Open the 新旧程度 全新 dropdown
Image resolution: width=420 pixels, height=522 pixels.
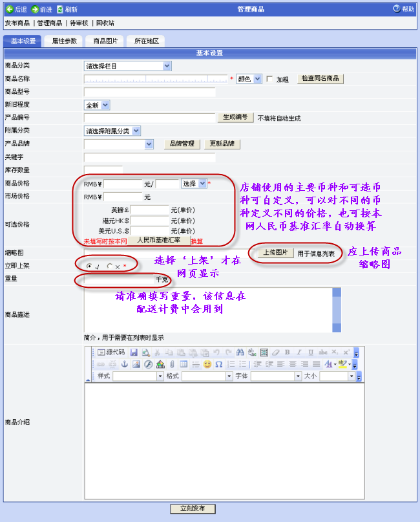(x=98, y=105)
